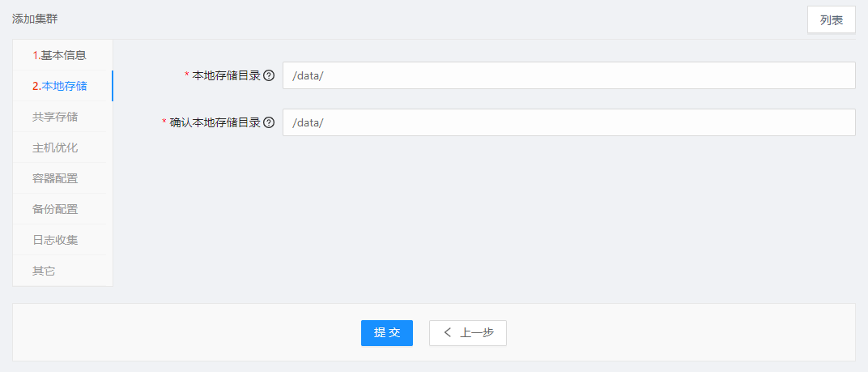Click the red asterisk before 本地存储目录
The width and height of the screenshot is (868, 372).
(186, 75)
